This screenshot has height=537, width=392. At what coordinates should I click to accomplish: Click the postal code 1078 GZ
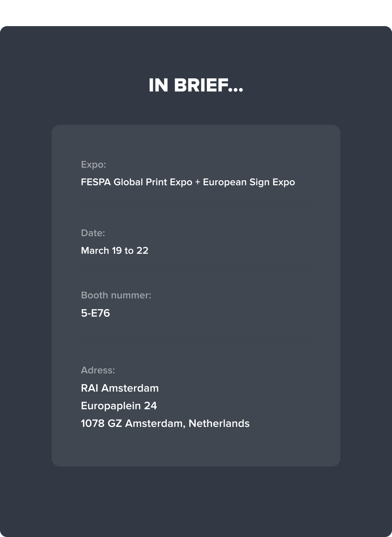101,423
